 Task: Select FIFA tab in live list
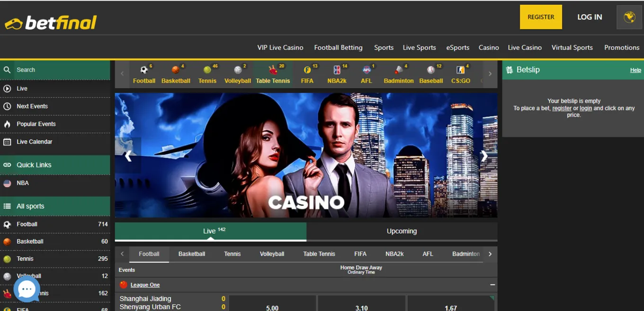[x=360, y=254]
